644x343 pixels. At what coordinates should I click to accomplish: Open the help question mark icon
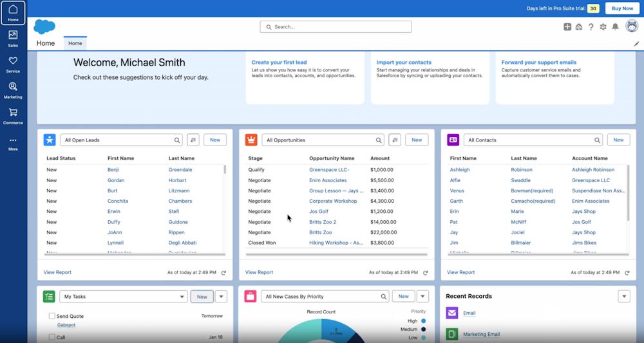pyautogui.click(x=591, y=26)
